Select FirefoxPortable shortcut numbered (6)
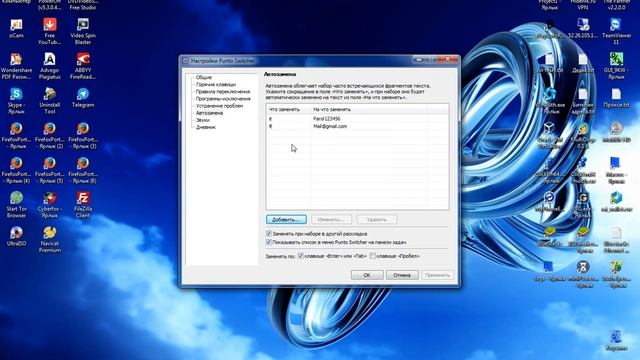This screenshot has height=360, width=640. click(x=83, y=170)
